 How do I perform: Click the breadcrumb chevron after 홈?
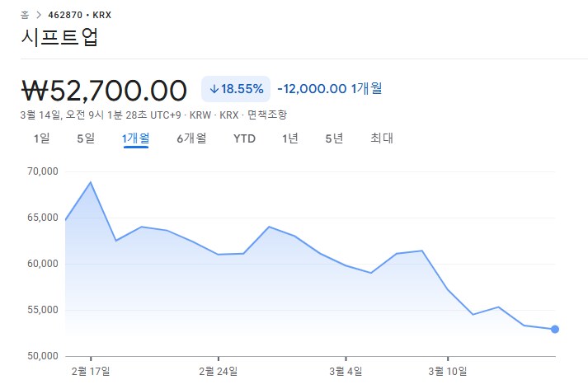(x=39, y=15)
